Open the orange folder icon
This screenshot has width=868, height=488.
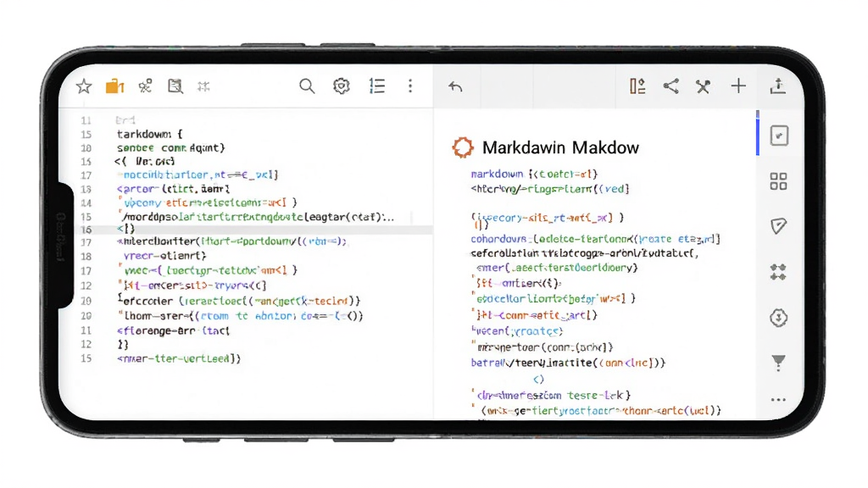pos(114,86)
